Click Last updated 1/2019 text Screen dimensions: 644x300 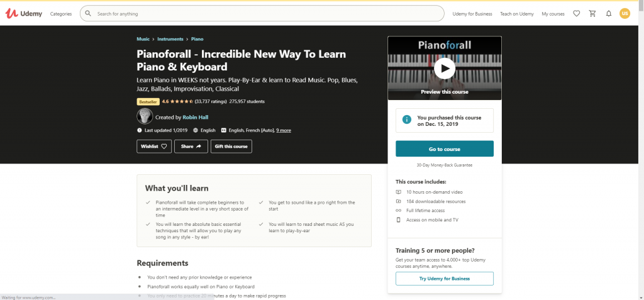166,130
